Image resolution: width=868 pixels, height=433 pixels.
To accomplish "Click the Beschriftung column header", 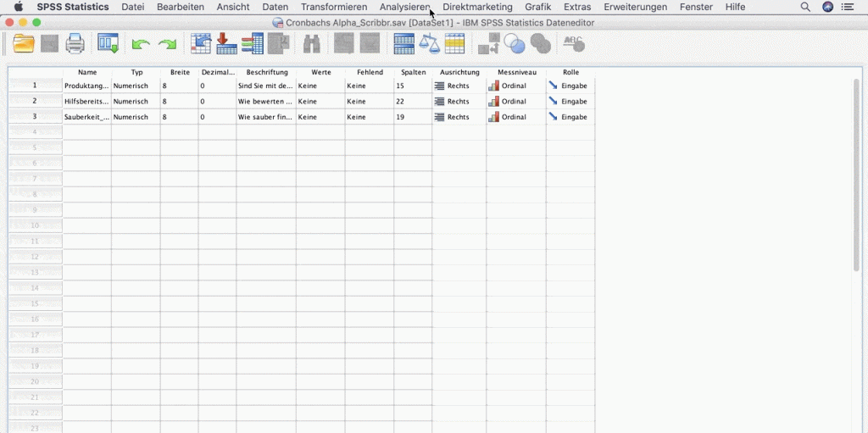I will (x=267, y=73).
